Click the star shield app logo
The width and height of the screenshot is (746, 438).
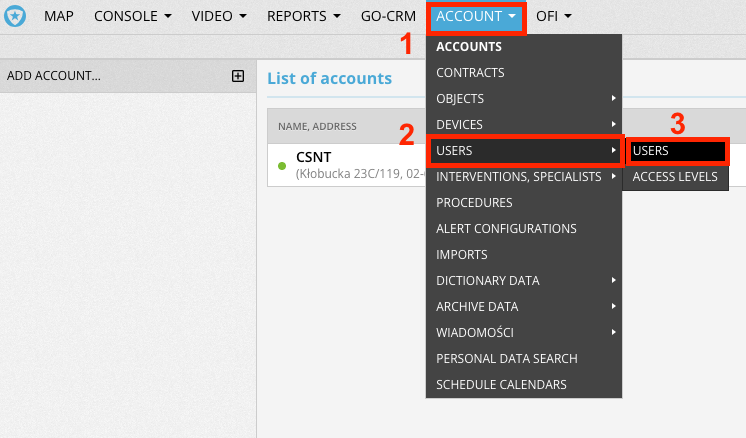coord(15,17)
